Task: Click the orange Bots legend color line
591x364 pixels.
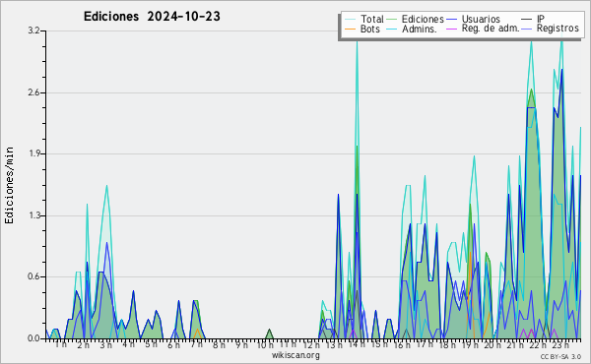Action: point(351,29)
